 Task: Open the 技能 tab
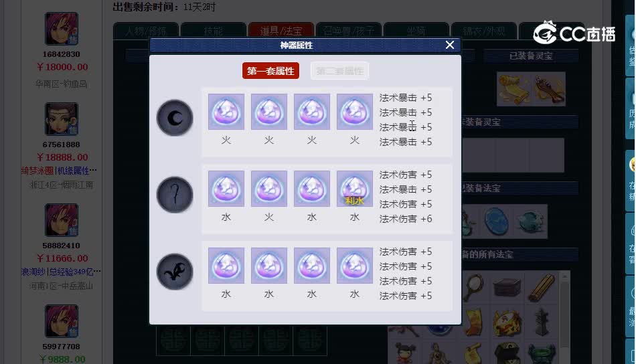pyautogui.click(x=214, y=31)
